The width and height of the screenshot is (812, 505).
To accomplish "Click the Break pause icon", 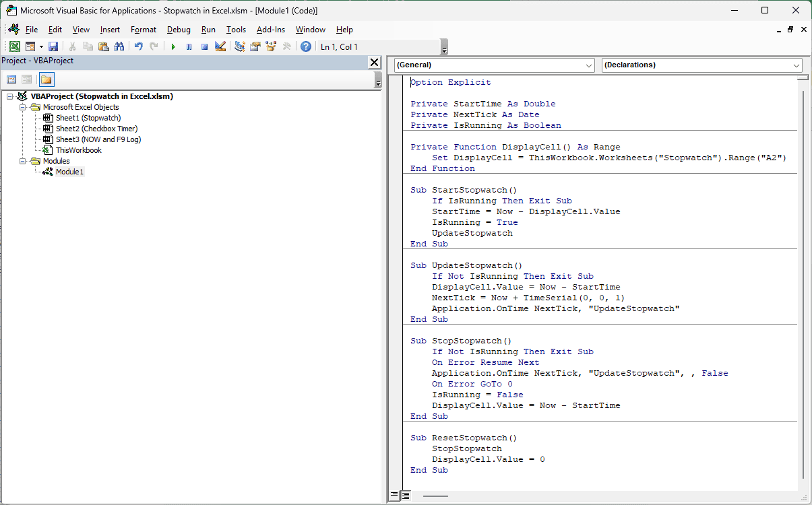I will 189,46.
